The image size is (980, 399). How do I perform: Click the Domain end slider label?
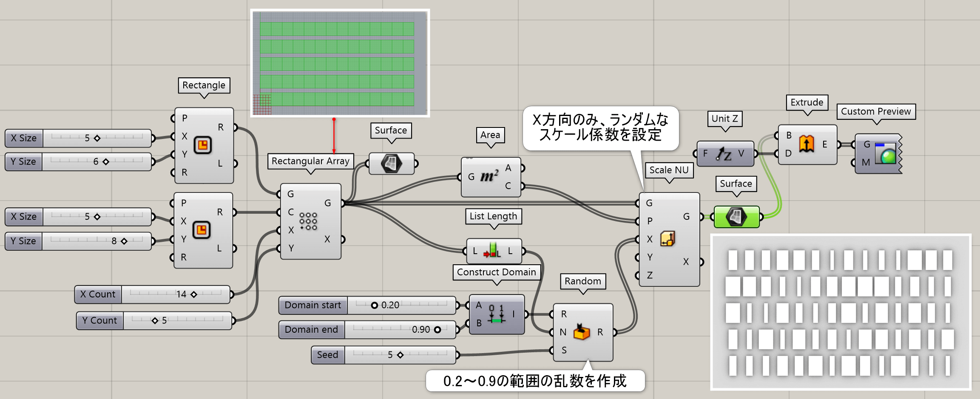[x=312, y=330]
